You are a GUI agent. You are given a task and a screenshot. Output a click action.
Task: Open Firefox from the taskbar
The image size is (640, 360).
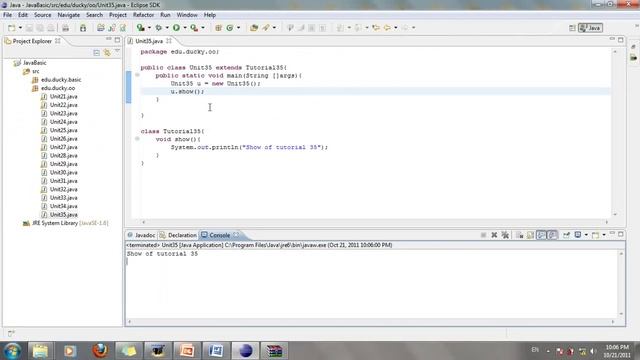[99, 351]
